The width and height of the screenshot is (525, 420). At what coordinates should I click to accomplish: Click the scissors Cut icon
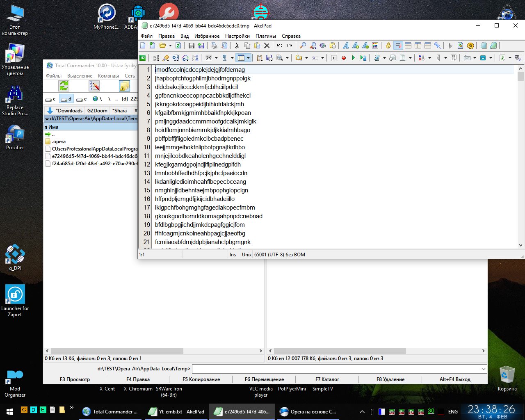pos(237,46)
